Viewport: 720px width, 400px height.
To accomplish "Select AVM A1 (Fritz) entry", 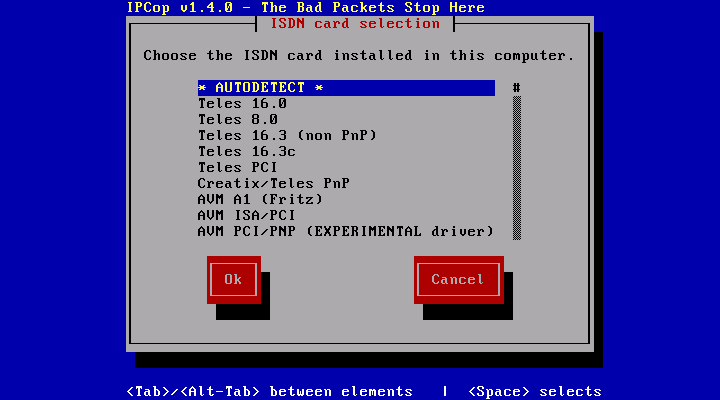I will pos(346,200).
